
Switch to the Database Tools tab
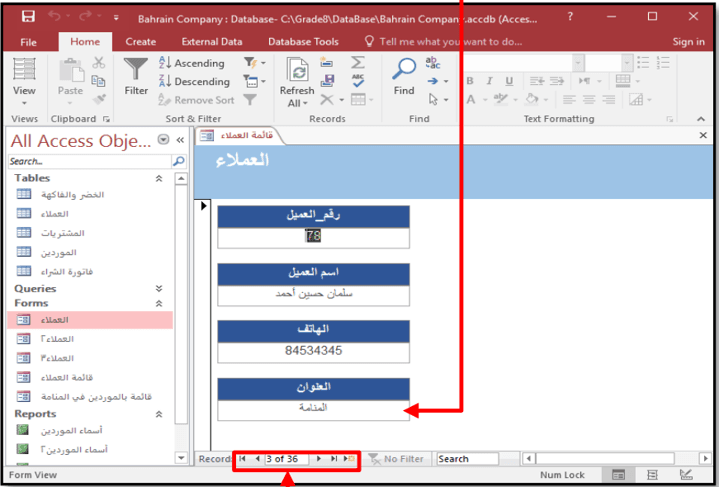303,42
